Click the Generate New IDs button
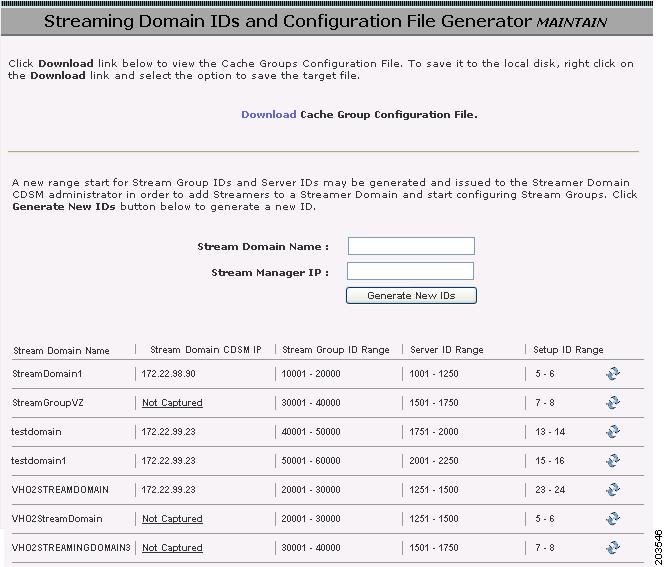The image size is (665, 567). click(411, 296)
